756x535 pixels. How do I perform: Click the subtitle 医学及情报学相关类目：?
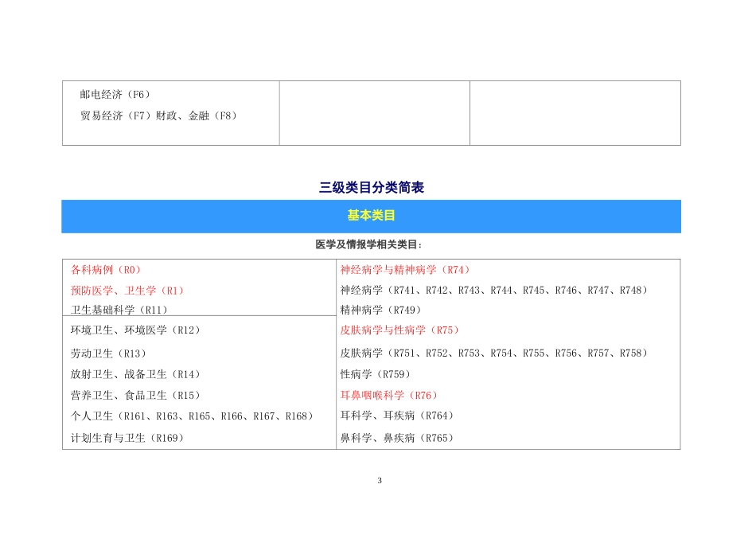pos(369,244)
